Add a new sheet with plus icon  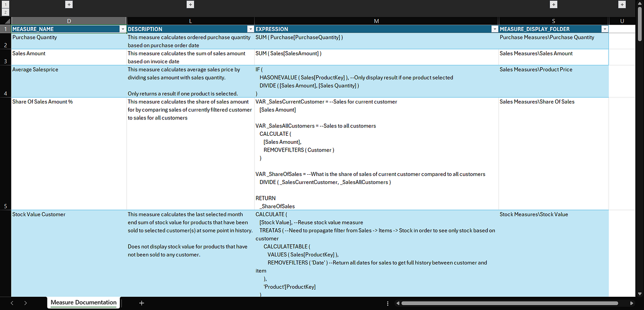click(142, 303)
